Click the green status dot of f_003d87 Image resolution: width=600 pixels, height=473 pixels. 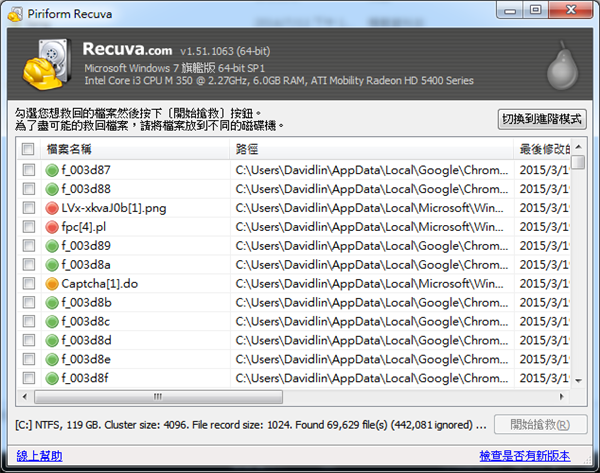[52, 170]
